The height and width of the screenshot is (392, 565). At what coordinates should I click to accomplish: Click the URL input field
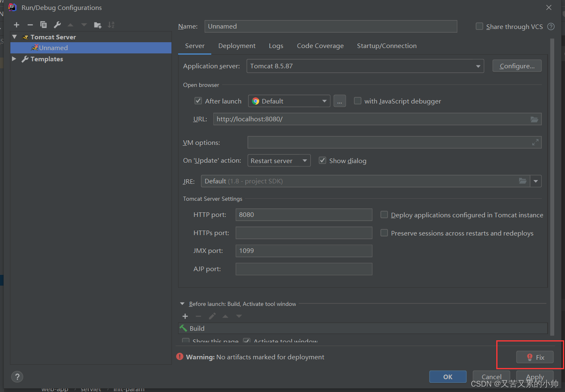coord(377,119)
